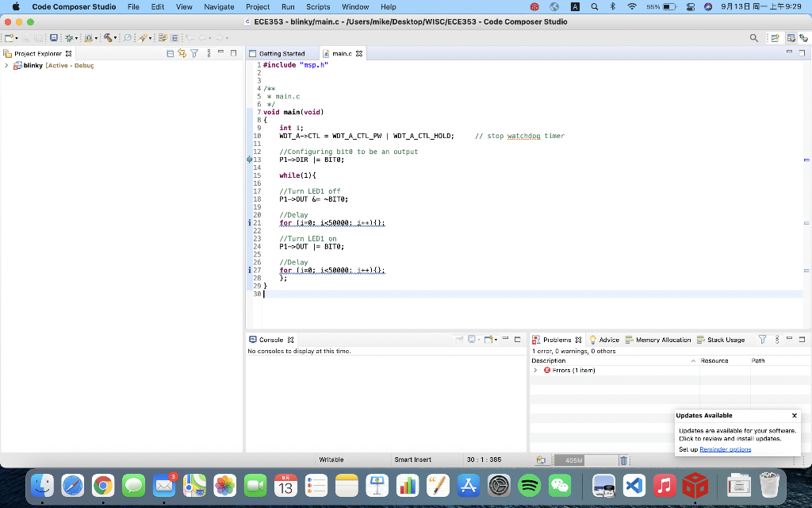The image size is (812, 508).
Task: Switch to CCS Debug perspective button
Action: point(803,37)
